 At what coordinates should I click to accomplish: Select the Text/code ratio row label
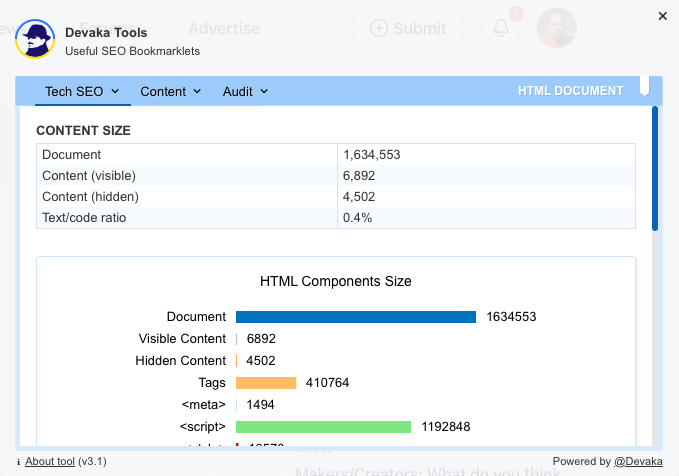point(84,217)
